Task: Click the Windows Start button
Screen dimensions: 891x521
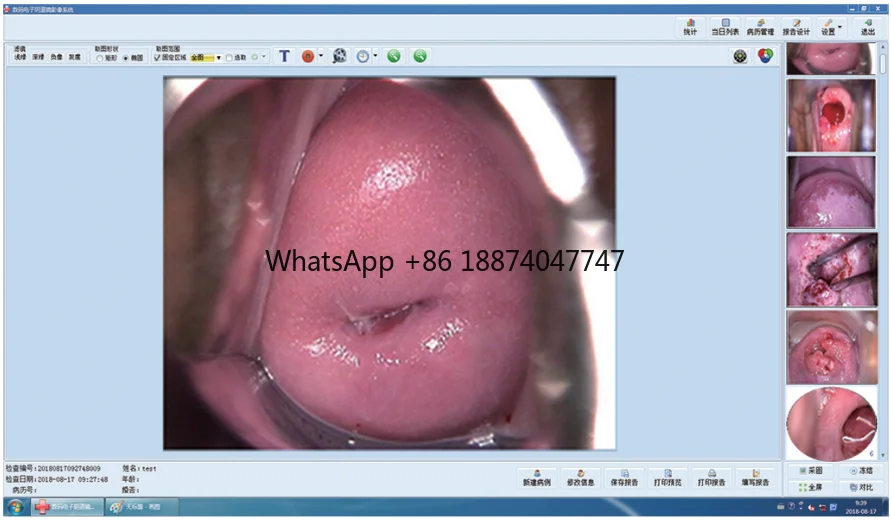Action: pos(15,506)
